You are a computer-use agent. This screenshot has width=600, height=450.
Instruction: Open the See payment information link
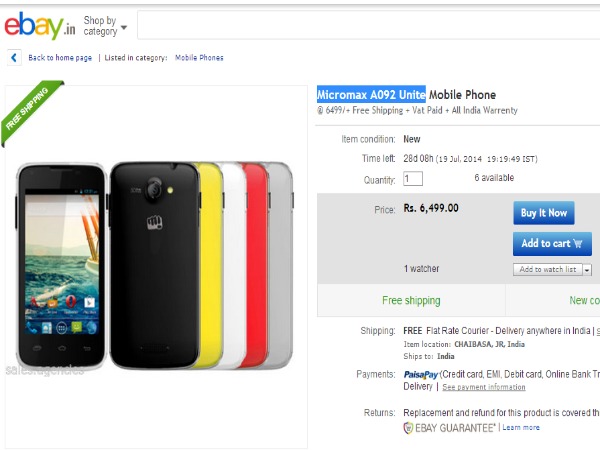pyautogui.click(x=484, y=387)
